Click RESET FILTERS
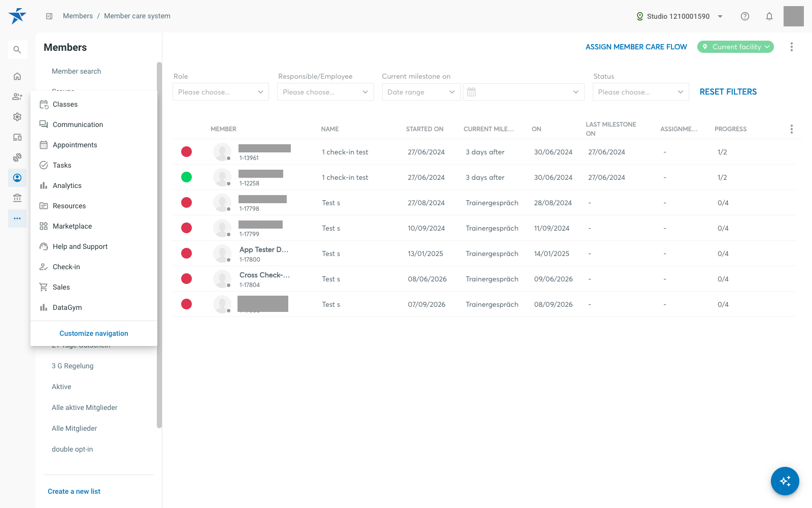Image resolution: width=812 pixels, height=508 pixels. click(x=728, y=92)
